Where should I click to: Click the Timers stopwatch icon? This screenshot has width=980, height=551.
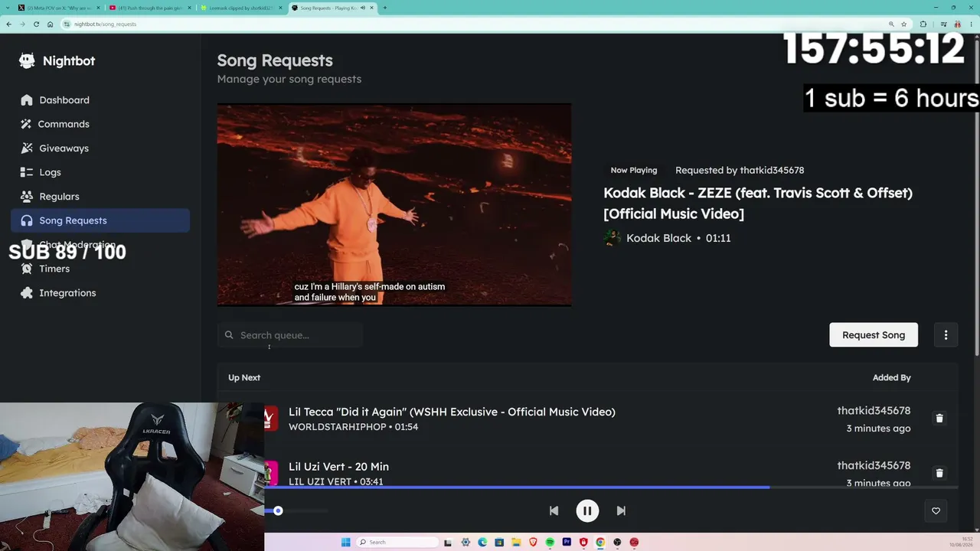(27, 269)
